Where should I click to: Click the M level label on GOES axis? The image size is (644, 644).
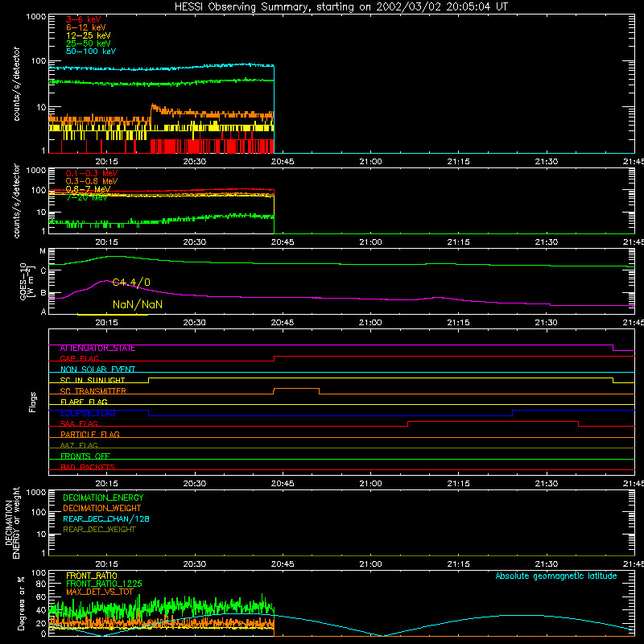pyautogui.click(x=43, y=251)
